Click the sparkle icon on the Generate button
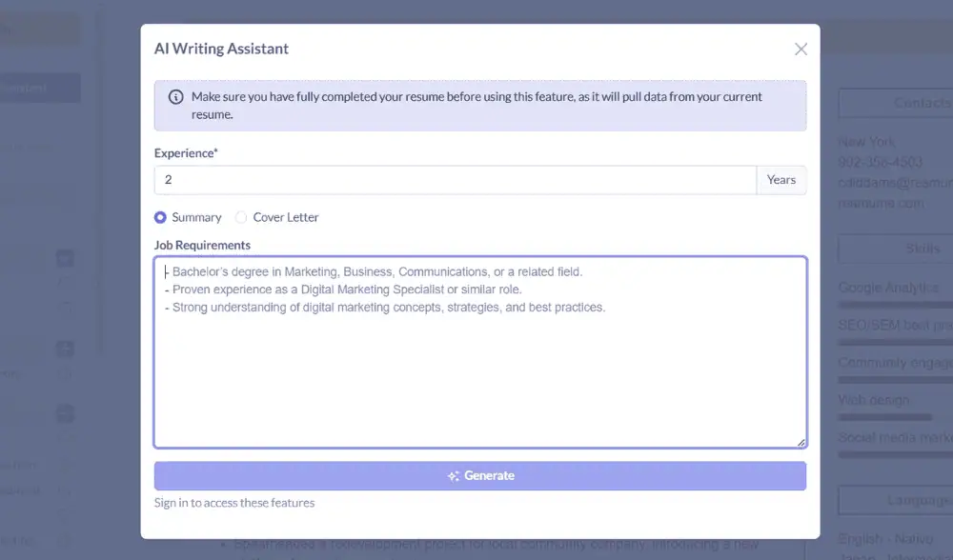The image size is (953, 560). [454, 476]
